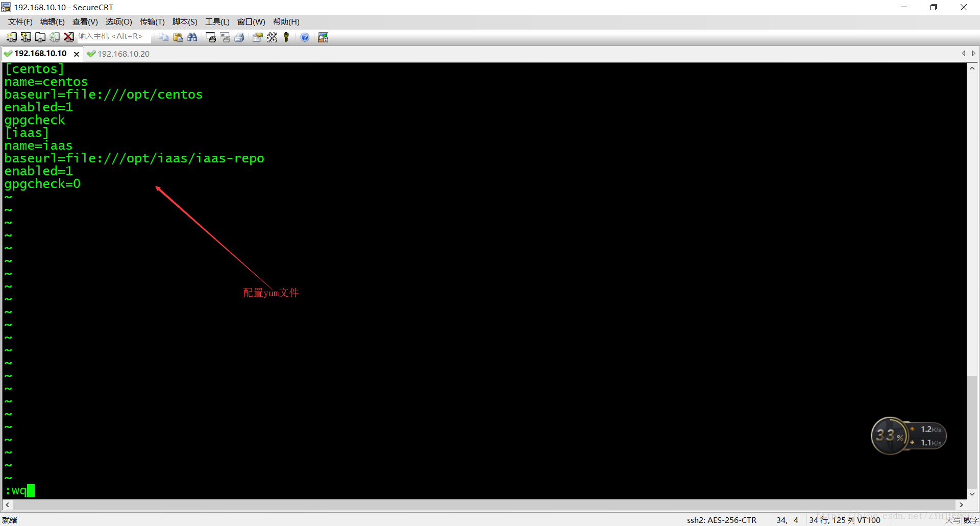Viewport: 980px width, 526px height.
Task: Open the 文件(F) menu
Action: pos(20,21)
